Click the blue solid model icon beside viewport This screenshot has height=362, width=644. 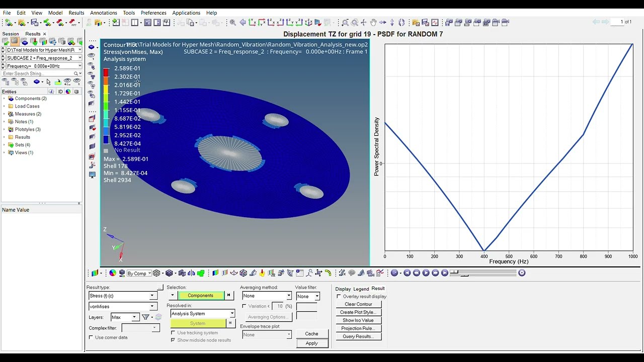[92, 47]
